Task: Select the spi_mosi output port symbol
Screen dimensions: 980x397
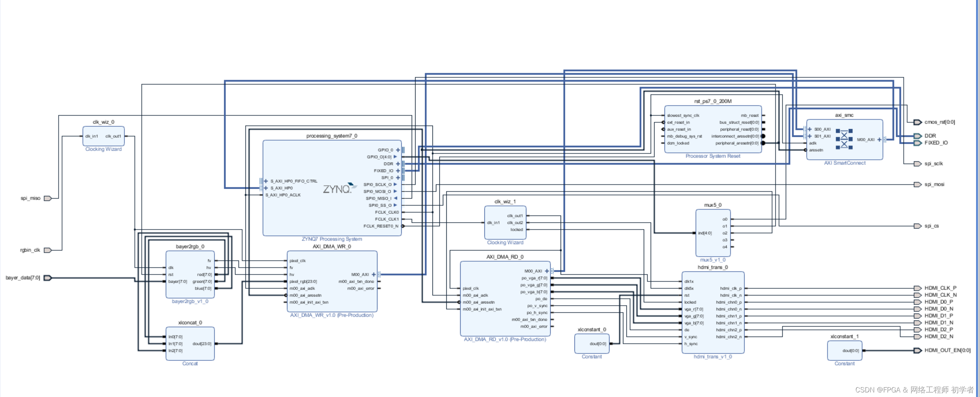Action: [918, 184]
